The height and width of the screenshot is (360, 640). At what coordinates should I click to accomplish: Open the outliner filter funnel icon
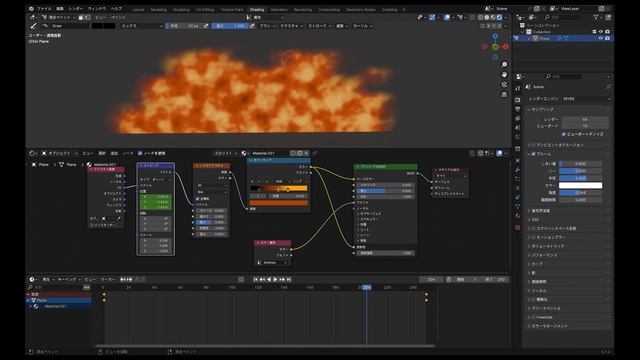(596, 17)
